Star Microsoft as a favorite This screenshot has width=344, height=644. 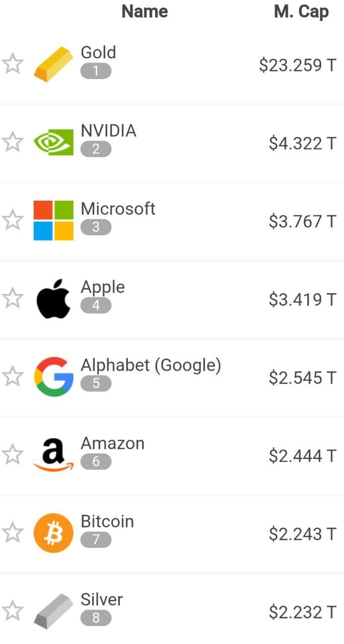[13, 220]
